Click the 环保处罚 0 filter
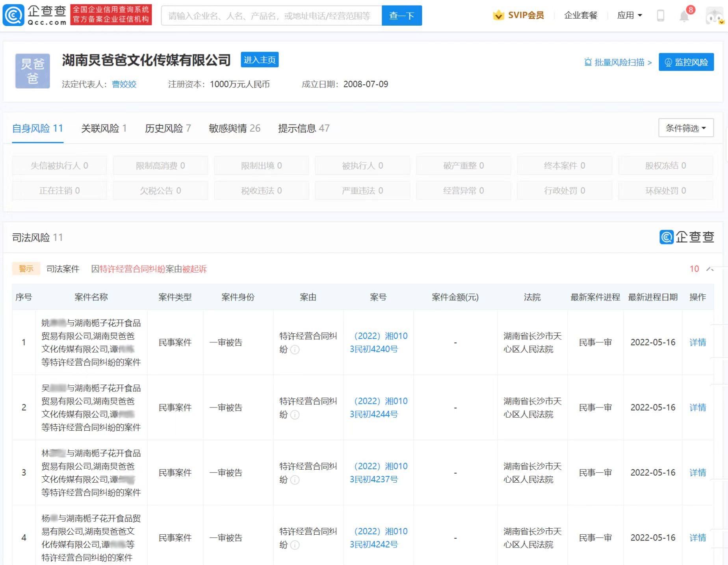The image size is (728, 565). tap(666, 191)
